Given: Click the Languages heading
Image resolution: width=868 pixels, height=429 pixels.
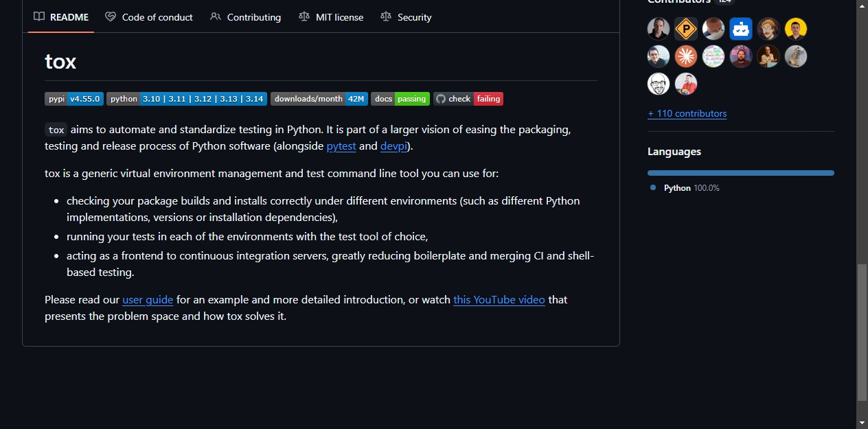Looking at the screenshot, I should coord(674,152).
